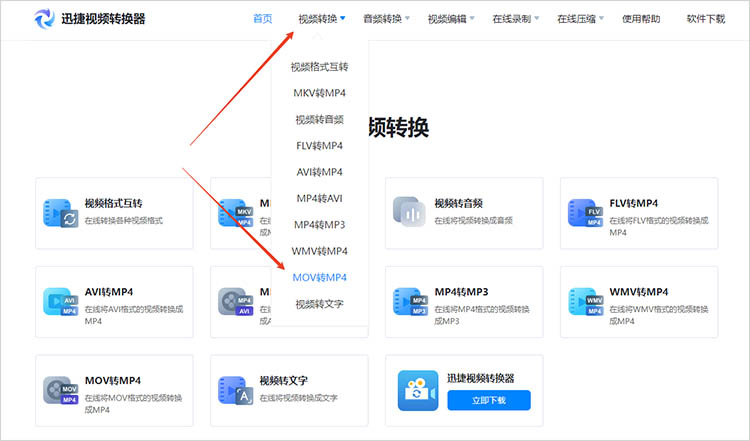
Task: Click the 迅捷视频转换器 download app icon
Action: coord(418,390)
